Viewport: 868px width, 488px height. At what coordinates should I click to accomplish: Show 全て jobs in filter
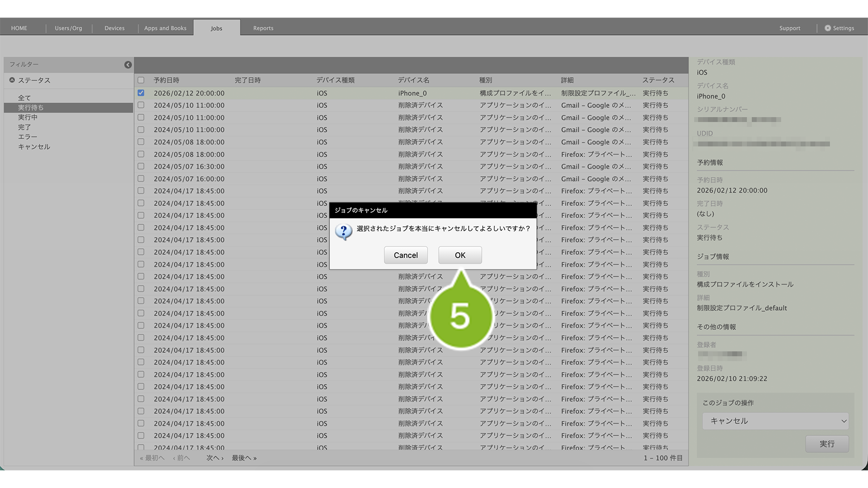click(x=24, y=98)
